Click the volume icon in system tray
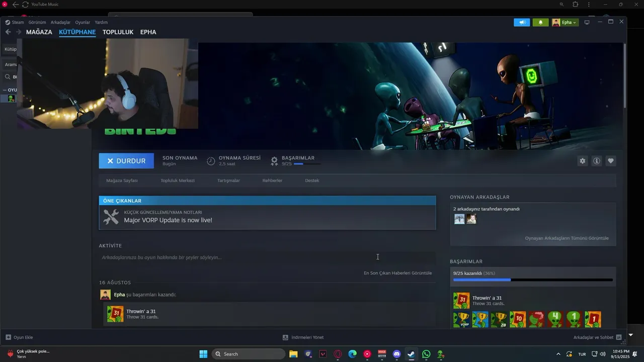Viewport: 644px width, 362px height. pos(603,354)
